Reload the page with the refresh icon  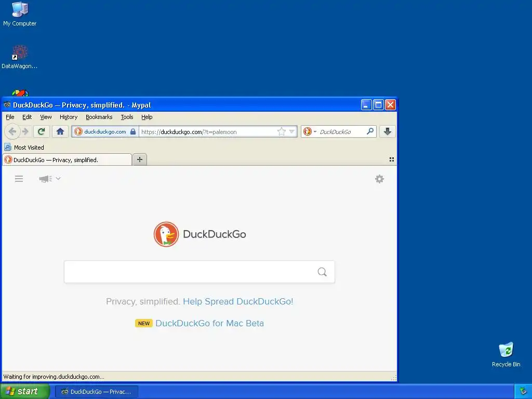[42, 131]
